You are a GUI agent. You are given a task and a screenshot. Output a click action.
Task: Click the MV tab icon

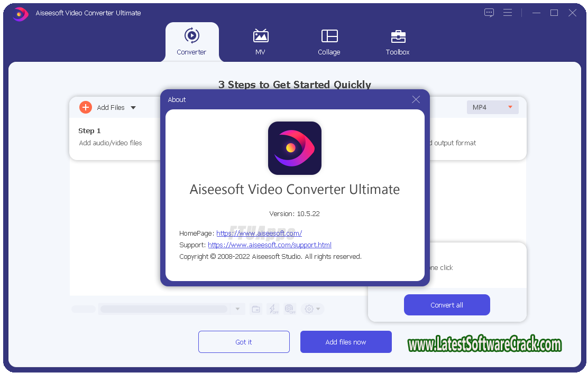pyautogui.click(x=260, y=36)
